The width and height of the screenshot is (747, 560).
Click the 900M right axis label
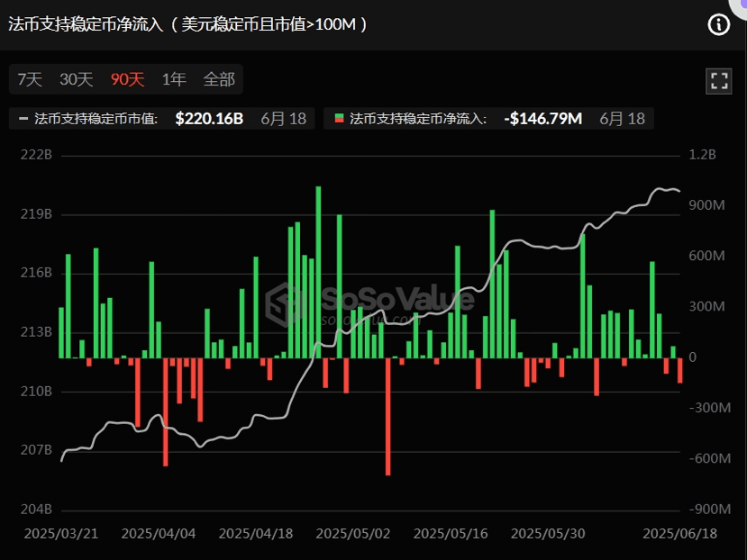pos(706,205)
